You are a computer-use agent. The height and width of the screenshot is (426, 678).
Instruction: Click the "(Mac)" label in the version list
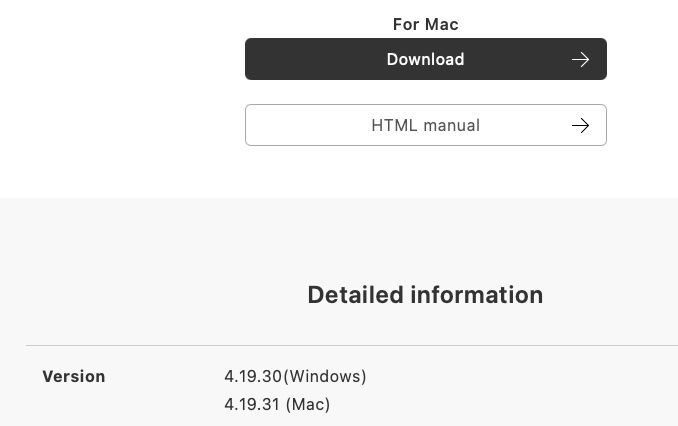pos(308,405)
